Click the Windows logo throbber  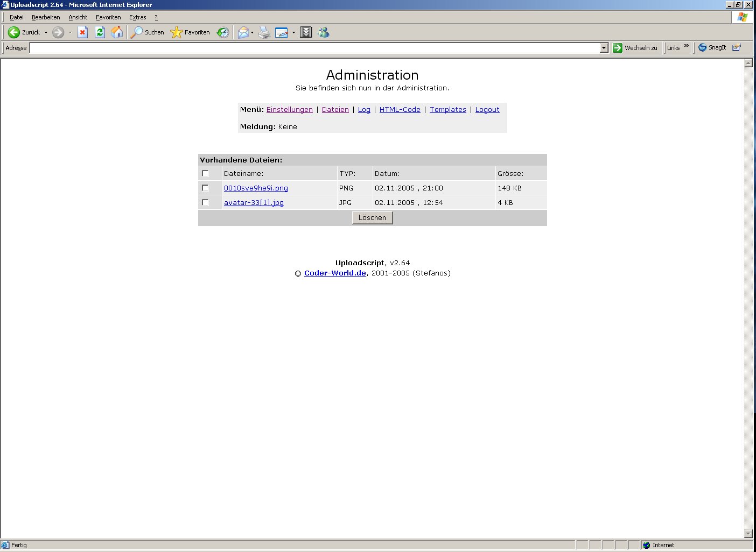743,17
